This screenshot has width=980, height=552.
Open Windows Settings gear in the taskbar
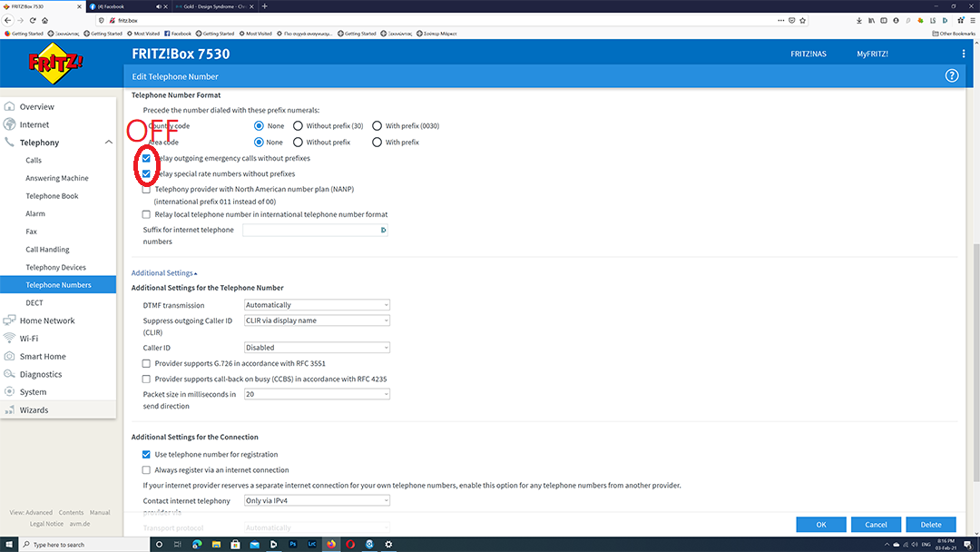(388, 545)
